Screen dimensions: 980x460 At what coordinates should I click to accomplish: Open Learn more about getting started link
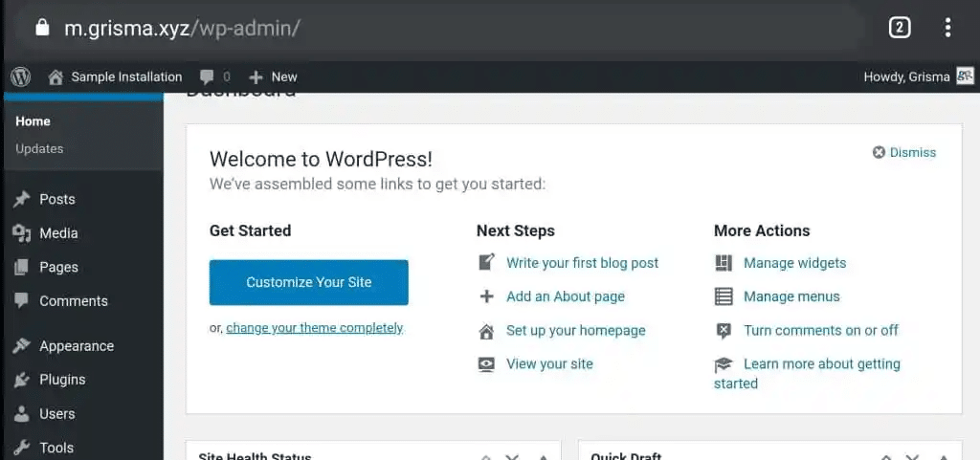point(808,373)
